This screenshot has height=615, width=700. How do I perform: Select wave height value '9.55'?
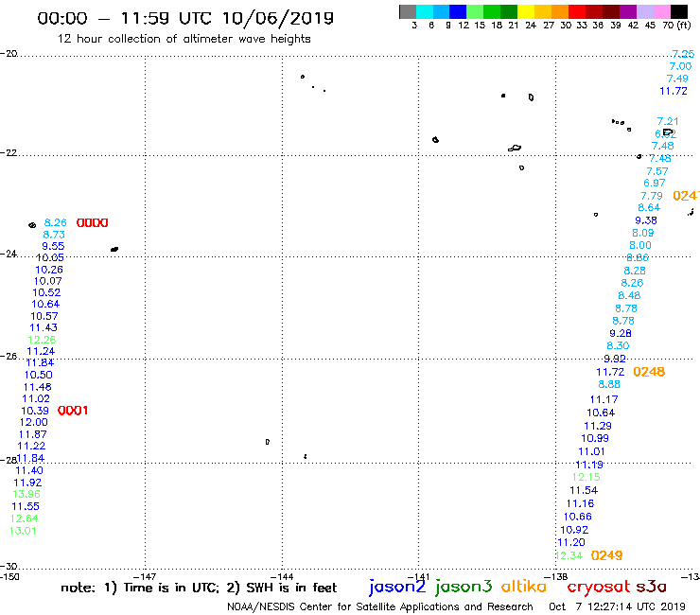click(53, 246)
